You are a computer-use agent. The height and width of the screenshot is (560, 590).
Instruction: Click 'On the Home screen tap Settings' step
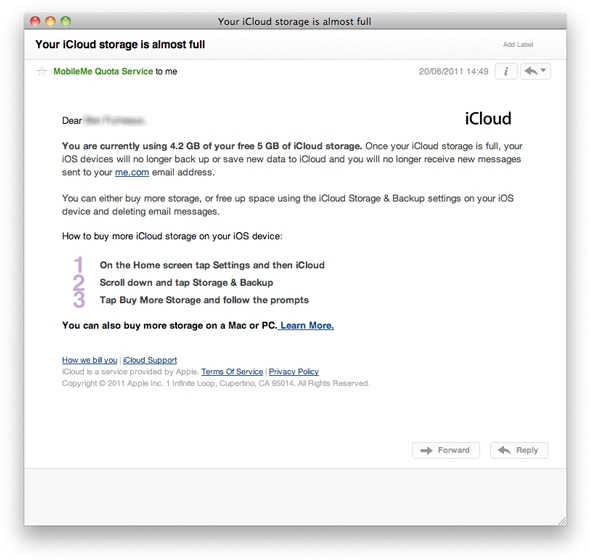pos(212,265)
